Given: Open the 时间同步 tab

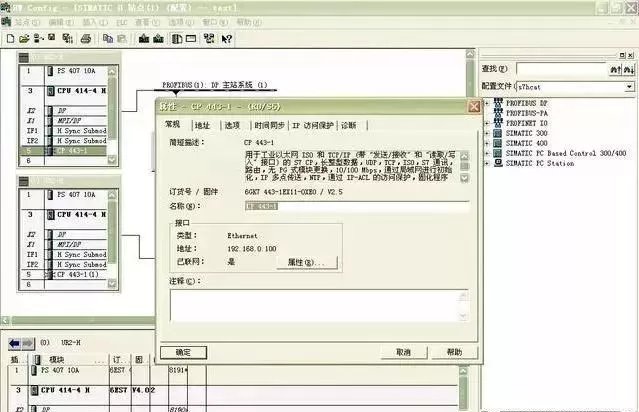Looking at the screenshot, I should pyautogui.click(x=268, y=125).
